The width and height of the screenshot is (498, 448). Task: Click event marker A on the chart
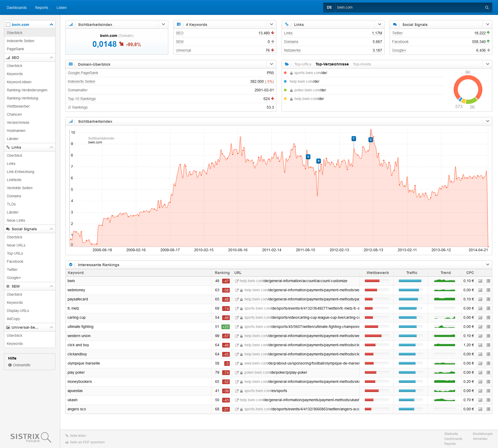point(308,157)
